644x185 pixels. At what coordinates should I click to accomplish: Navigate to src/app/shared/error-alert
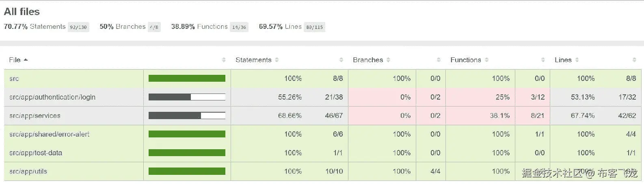tap(50, 134)
